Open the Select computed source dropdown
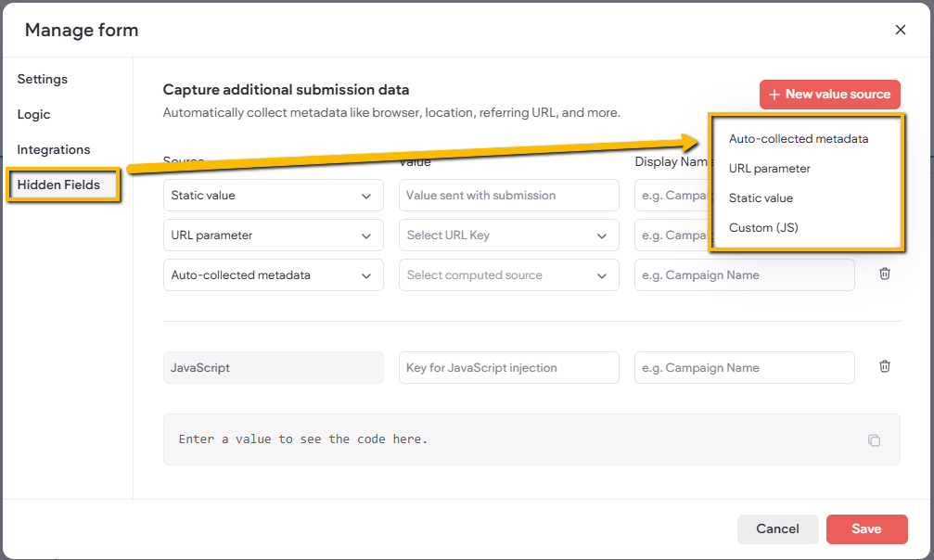This screenshot has height=560, width=934. (508, 275)
